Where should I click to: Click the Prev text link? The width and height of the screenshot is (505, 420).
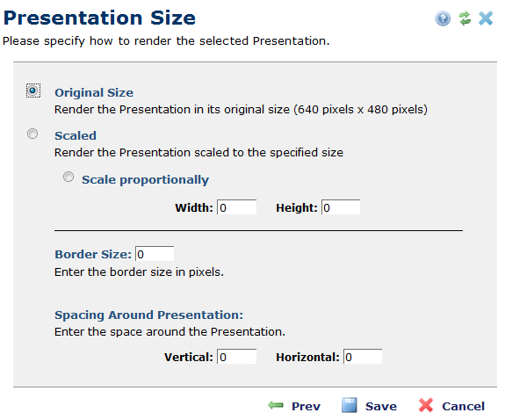click(x=306, y=406)
